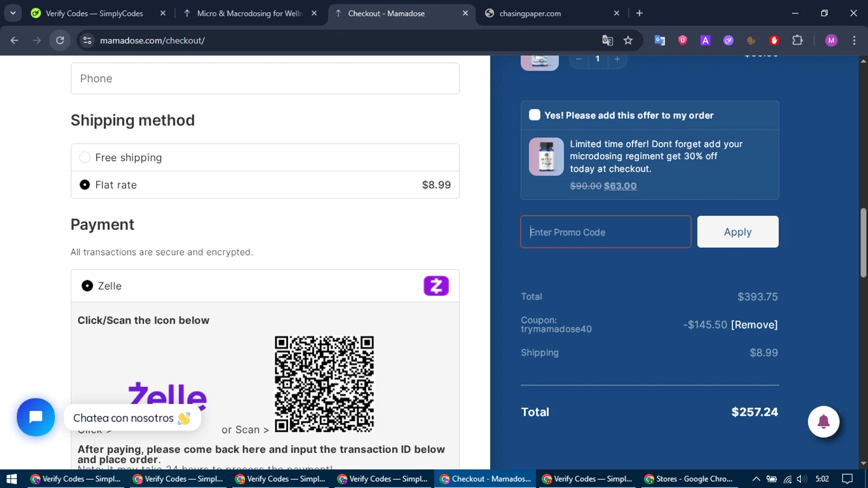This screenshot has height=488, width=868.
Task: Click the microdosing offer product thumbnail
Action: pos(546,156)
